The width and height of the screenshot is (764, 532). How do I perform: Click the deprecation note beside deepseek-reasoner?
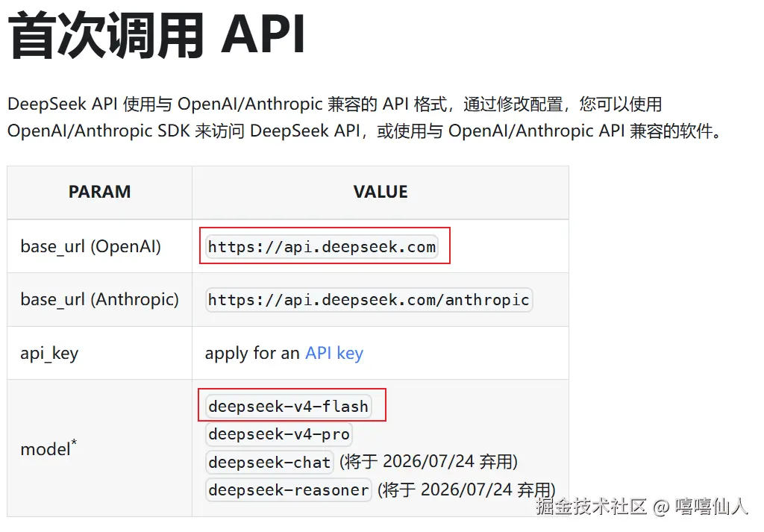(466, 489)
